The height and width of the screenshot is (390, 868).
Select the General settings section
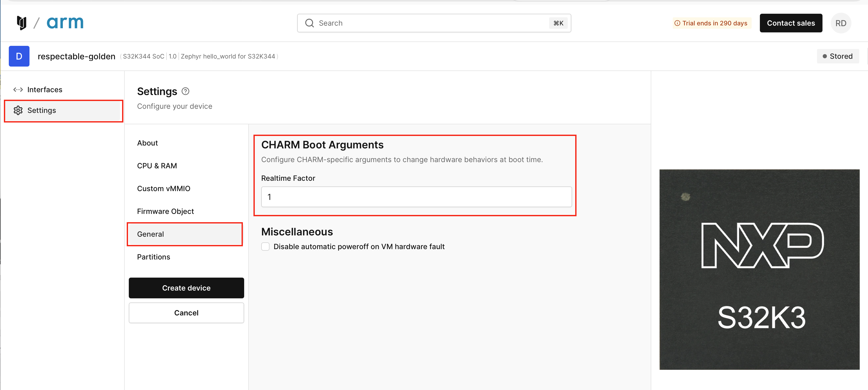click(x=185, y=234)
